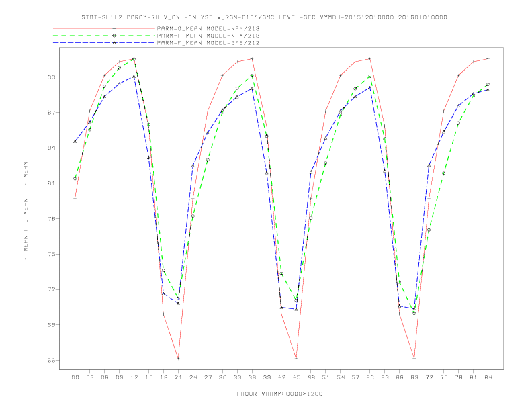Click y-axis tick label 84

pyautogui.click(x=51, y=148)
